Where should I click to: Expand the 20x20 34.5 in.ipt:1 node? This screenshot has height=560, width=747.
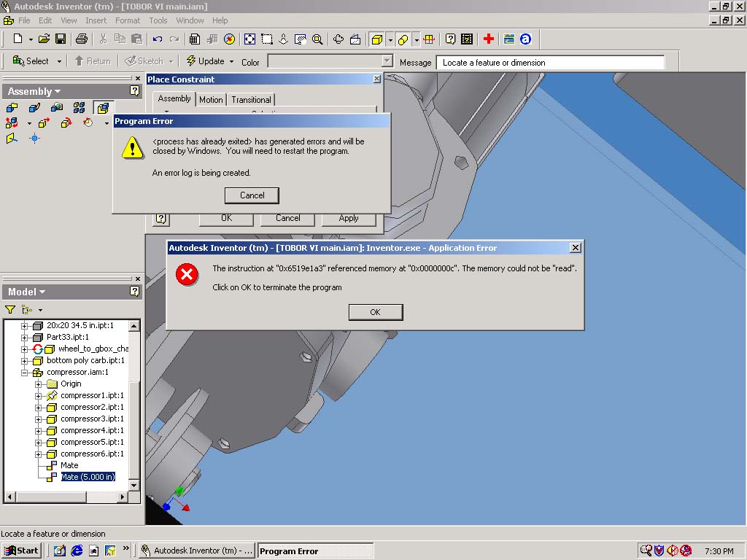24,326
